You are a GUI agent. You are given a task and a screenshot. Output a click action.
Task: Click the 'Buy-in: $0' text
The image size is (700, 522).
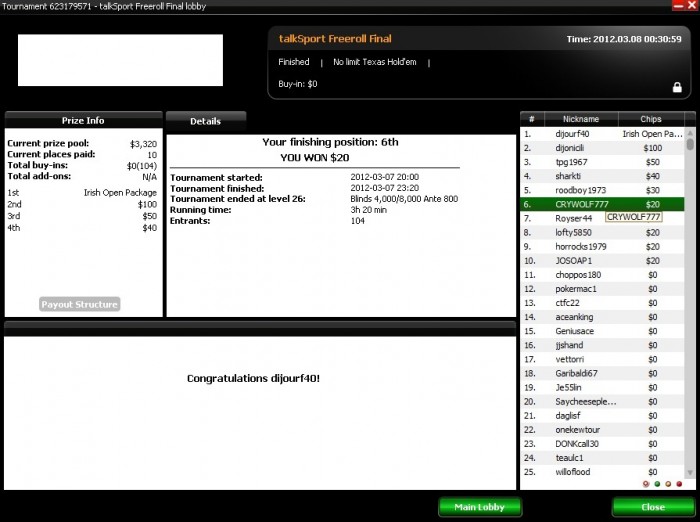pyautogui.click(x=298, y=84)
